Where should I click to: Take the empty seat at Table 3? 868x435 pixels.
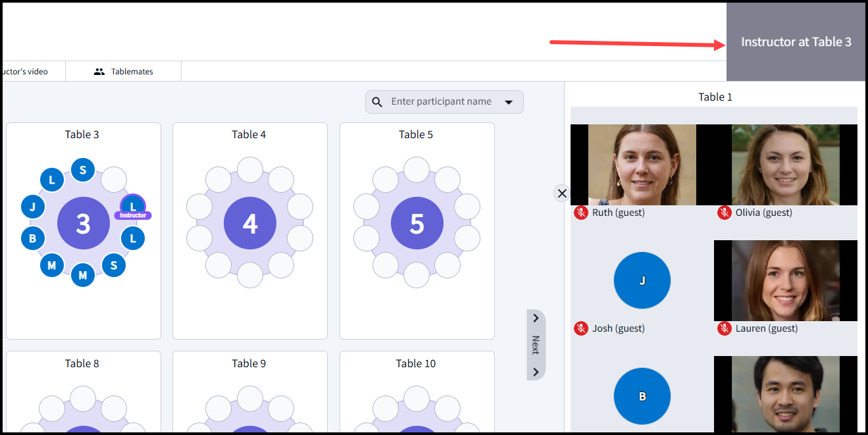(114, 180)
